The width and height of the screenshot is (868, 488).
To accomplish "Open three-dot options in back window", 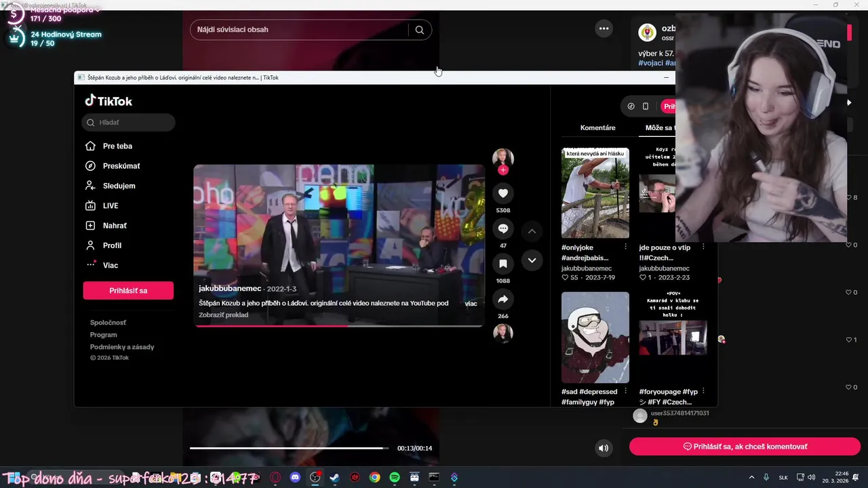I will (604, 28).
